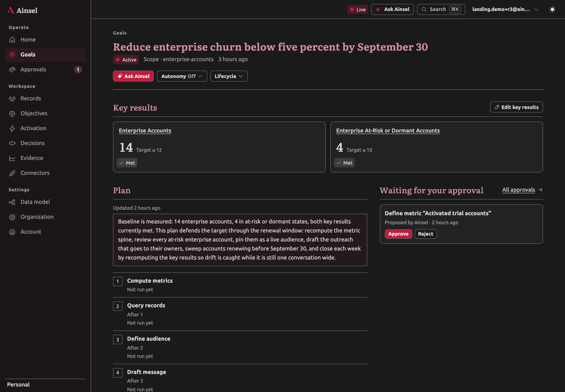Click 'Define metric Activated trial accounts' title
Screen dimensions: 565x392
click(438, 213)
